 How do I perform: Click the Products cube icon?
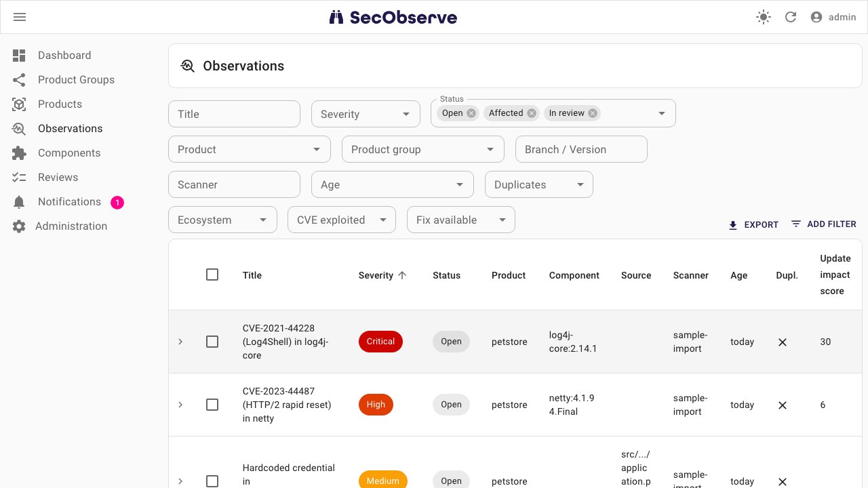coord(19,104)
